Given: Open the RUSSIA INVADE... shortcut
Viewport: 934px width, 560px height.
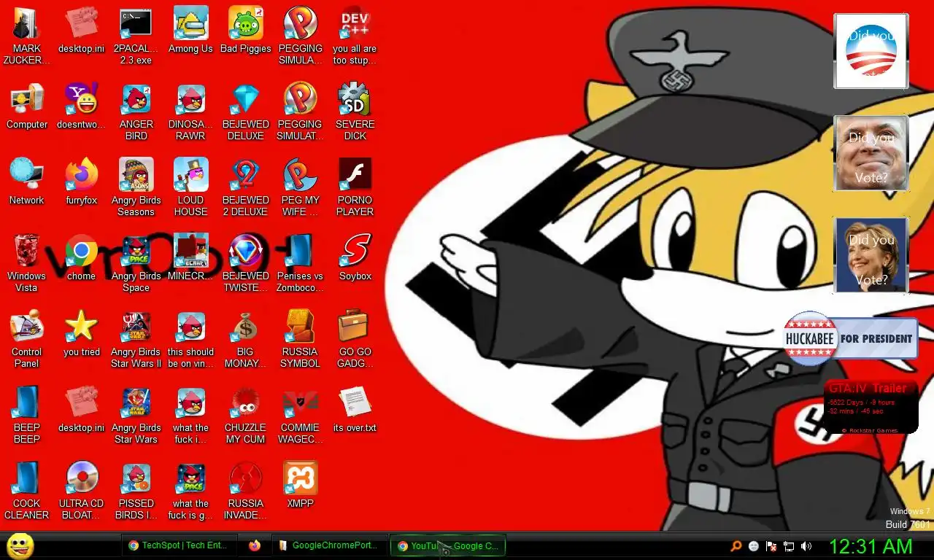Looking at the screenshot, I should (x=245, y=491).
